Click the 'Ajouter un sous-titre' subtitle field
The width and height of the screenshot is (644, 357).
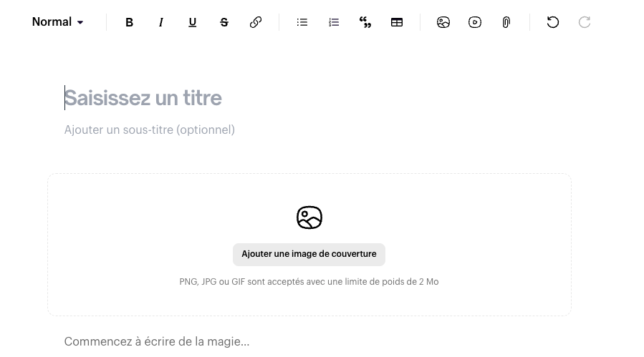point(150,130)
